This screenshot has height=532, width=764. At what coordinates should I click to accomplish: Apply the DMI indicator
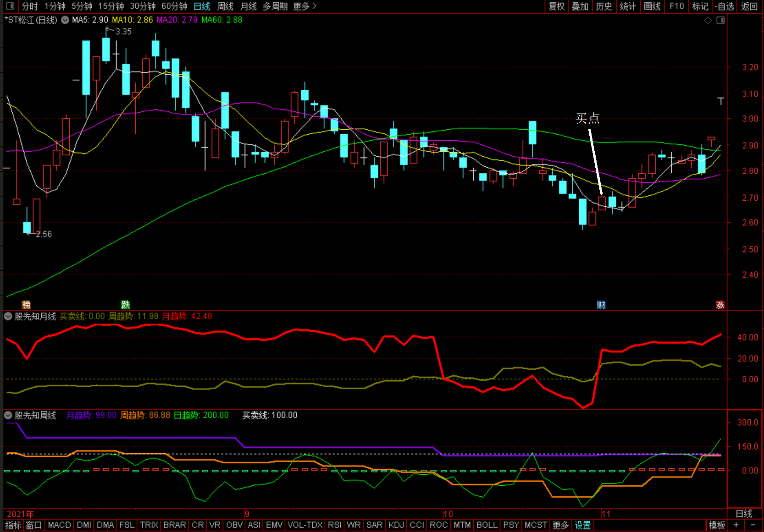pos(84,525)
